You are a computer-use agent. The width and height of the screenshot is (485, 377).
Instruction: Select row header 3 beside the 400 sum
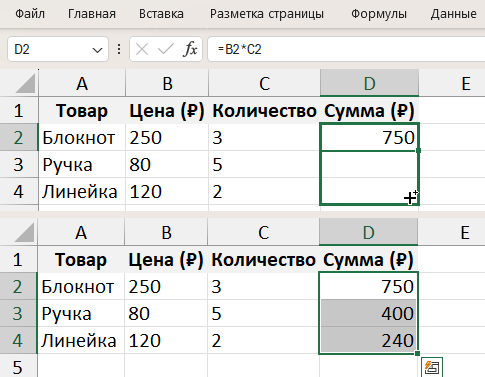(18, 313)
